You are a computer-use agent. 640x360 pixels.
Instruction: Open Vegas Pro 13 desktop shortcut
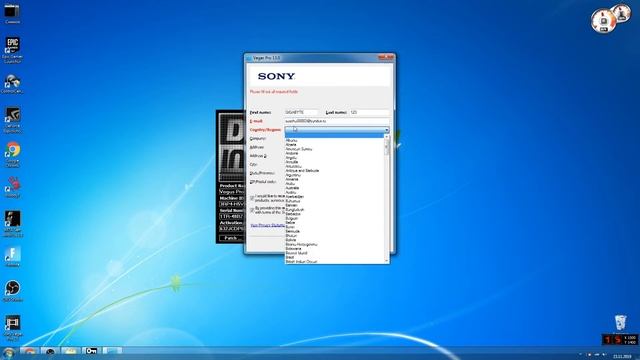12,328
